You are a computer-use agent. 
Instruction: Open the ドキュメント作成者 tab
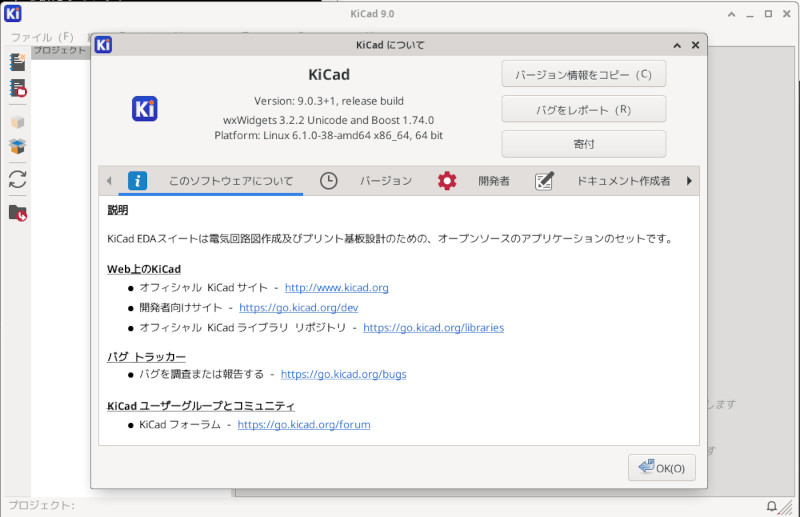pos(623,181)
